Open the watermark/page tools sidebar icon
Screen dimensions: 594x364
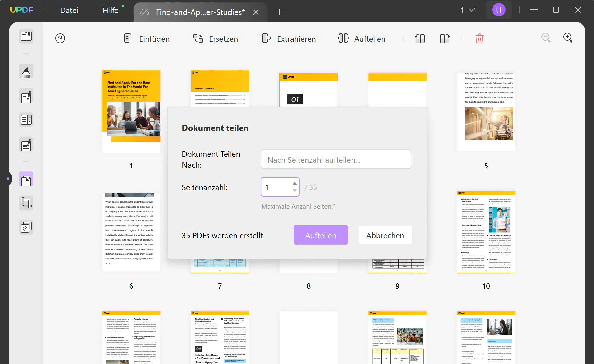[x=26, y=228]
